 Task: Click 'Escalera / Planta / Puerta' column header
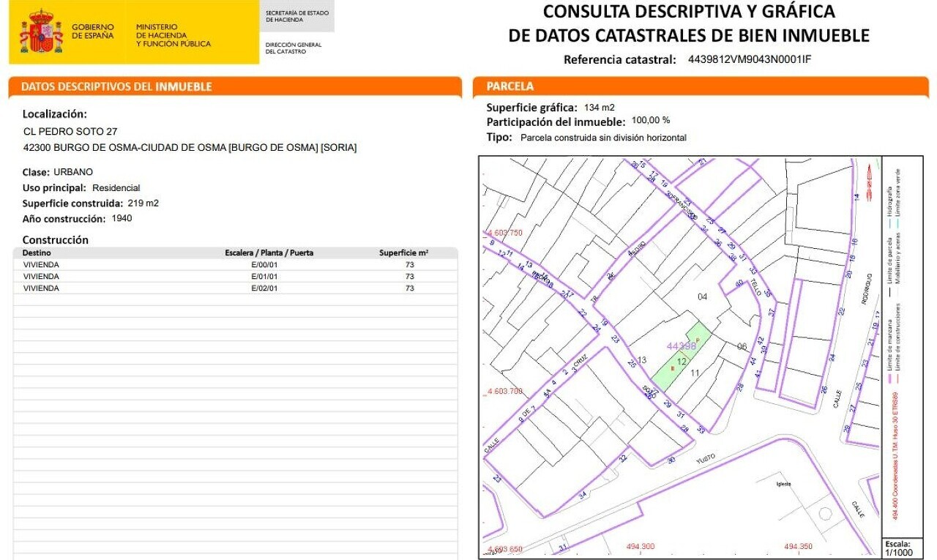[269, 253]
